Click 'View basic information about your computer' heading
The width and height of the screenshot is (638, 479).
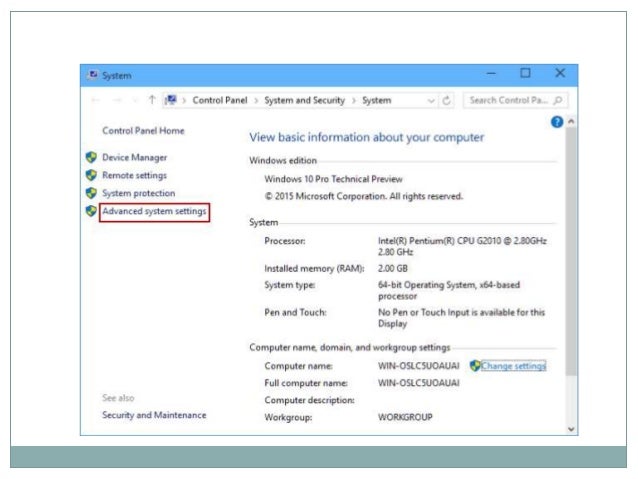click(367, 137)
